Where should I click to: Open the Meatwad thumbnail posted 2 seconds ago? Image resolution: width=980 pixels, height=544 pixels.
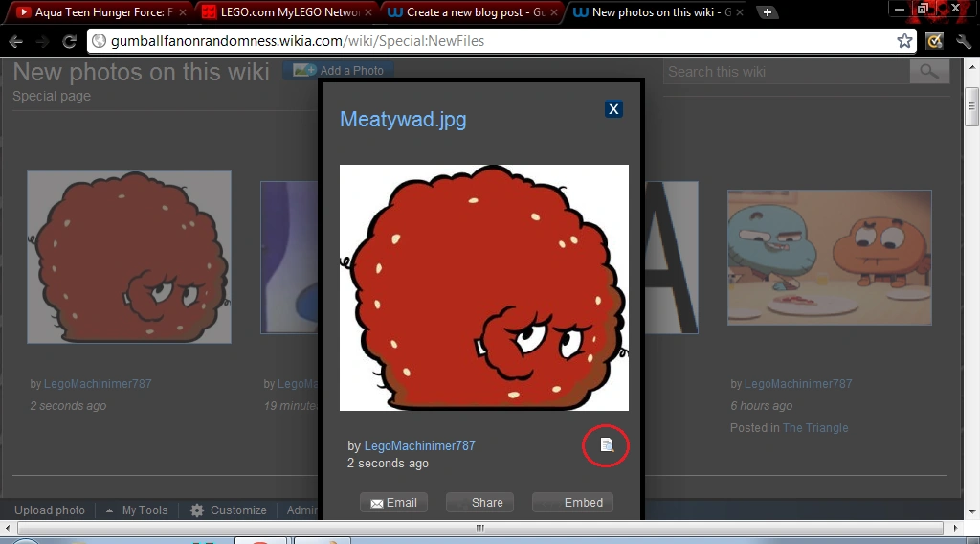(x=129, y=257)
